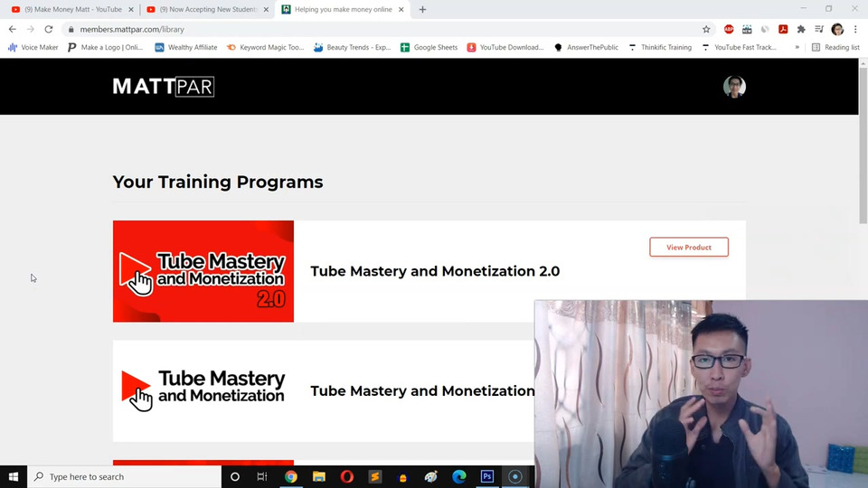Viewport: 868px width, 488px height.
Task: Open the member profile avatar menu
Action: pyautogui.click(x=734, y=87)
